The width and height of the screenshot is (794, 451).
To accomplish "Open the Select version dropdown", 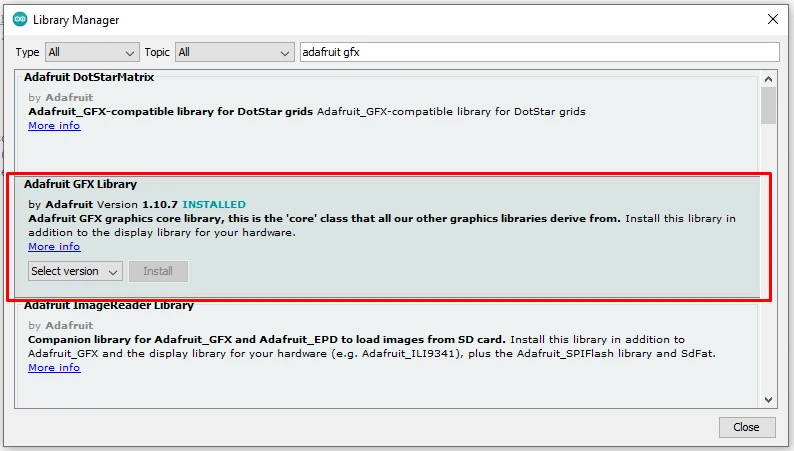I will (x=75, y=271).
